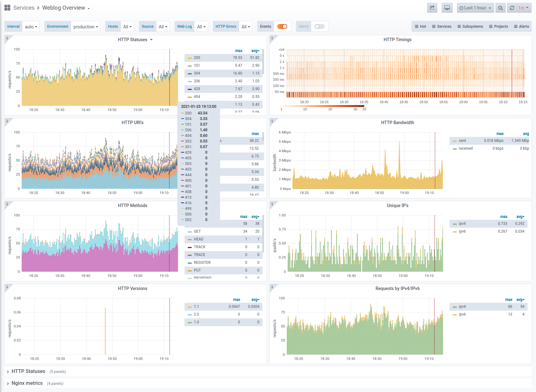Click info icon on Unique IP's panel
This screenshot has width=536, height=392.
[272, 204]
